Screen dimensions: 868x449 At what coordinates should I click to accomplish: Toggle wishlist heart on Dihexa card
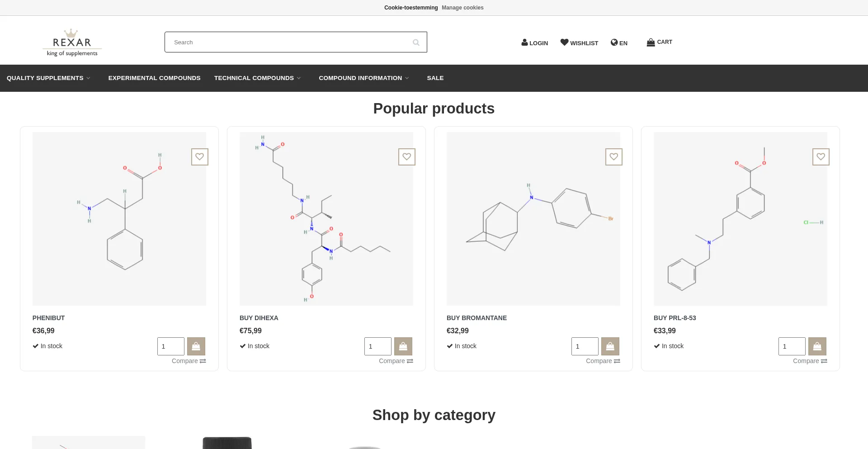point(407,157)
